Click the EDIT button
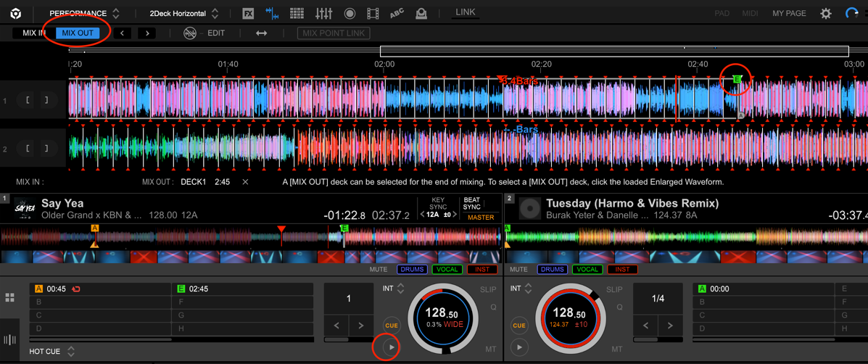Screen dimensions: 868x364 point(216,33)
